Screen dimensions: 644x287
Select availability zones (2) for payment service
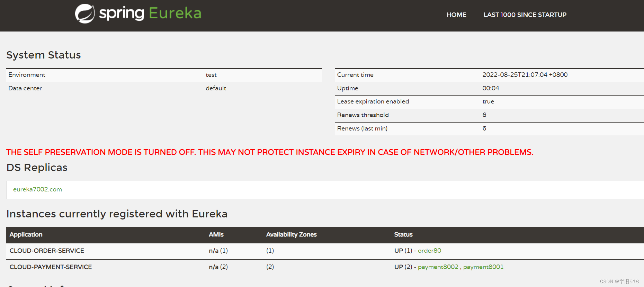[270, 267]
